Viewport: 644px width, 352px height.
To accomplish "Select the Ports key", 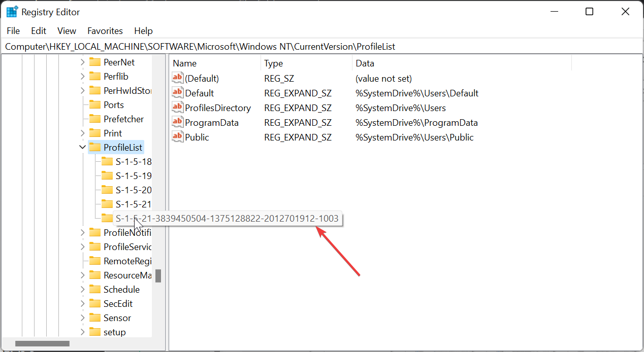I will pyautogui.click(x=114, y=105).
